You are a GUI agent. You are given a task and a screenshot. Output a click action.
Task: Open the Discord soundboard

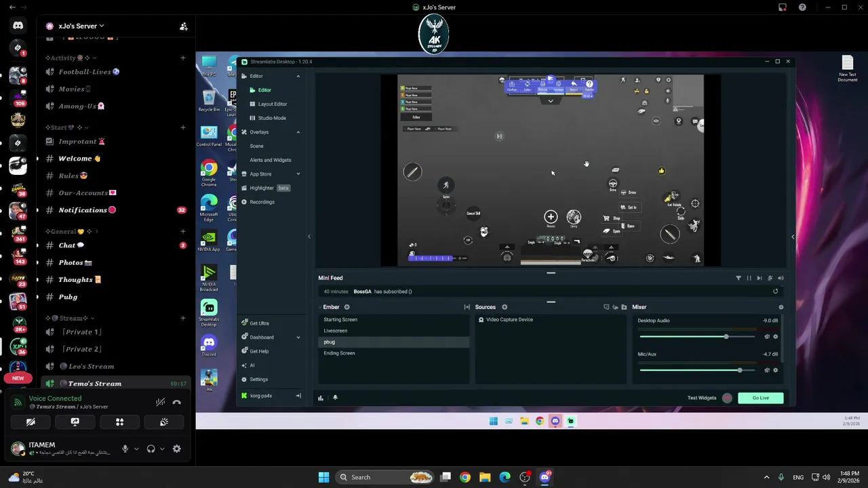pyautogui.click(x=164, y=422)
